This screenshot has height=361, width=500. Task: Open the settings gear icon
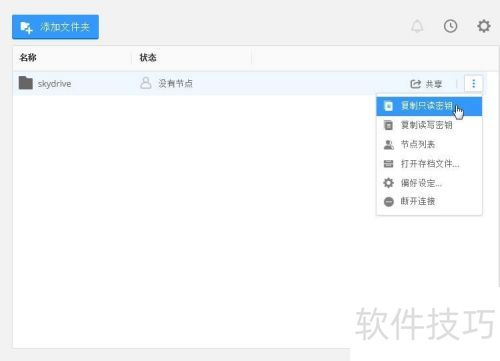tap(484, 26)
